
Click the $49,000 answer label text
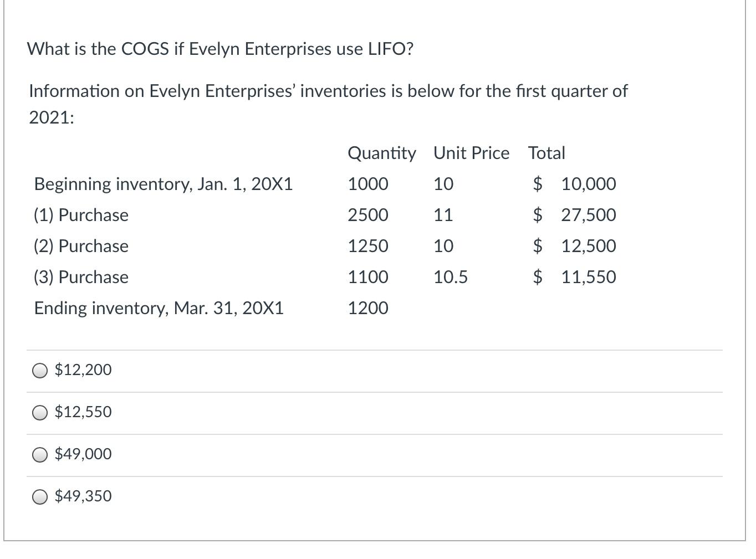[83, 454]
